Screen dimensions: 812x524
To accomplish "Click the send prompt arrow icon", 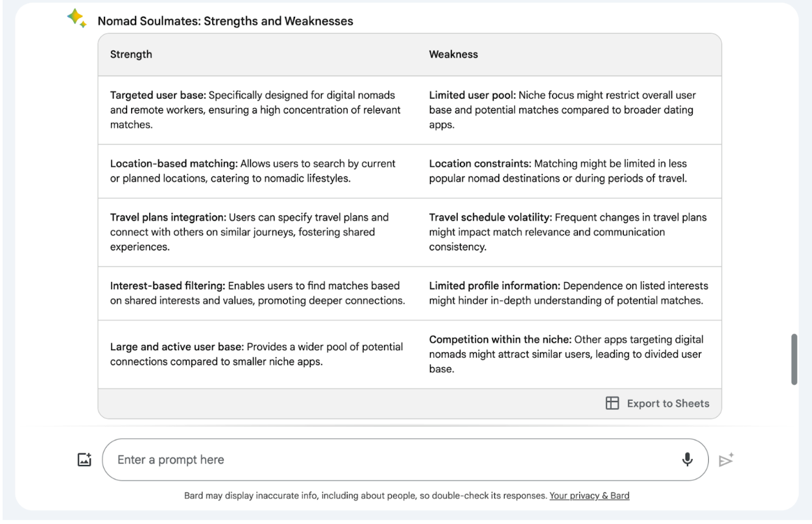I will 726,459.
